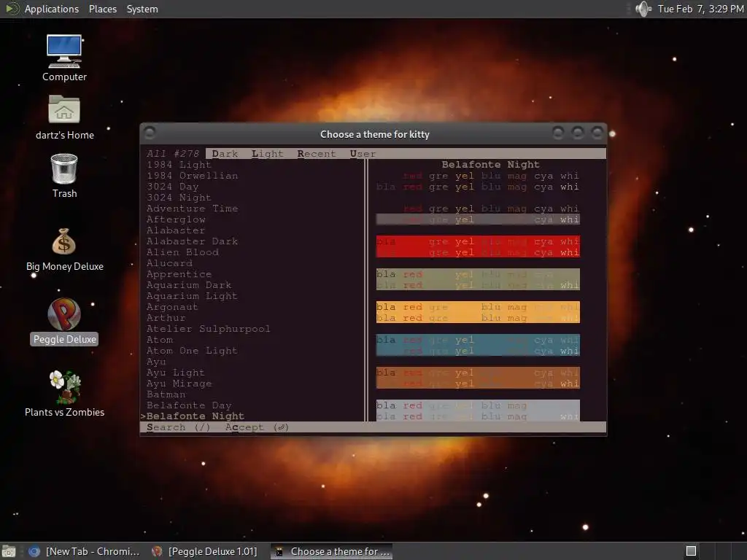
Task: Select the Belafonte Day theme
Action: pos(189,405)
